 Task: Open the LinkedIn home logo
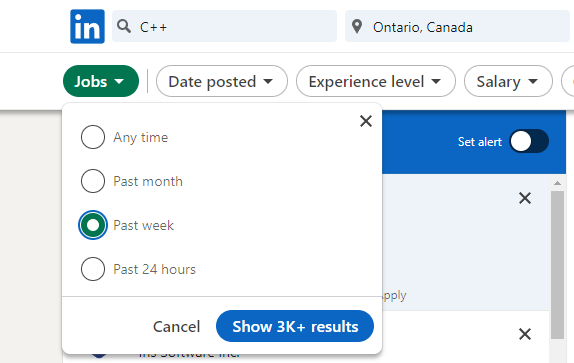(x=87, y=26)
